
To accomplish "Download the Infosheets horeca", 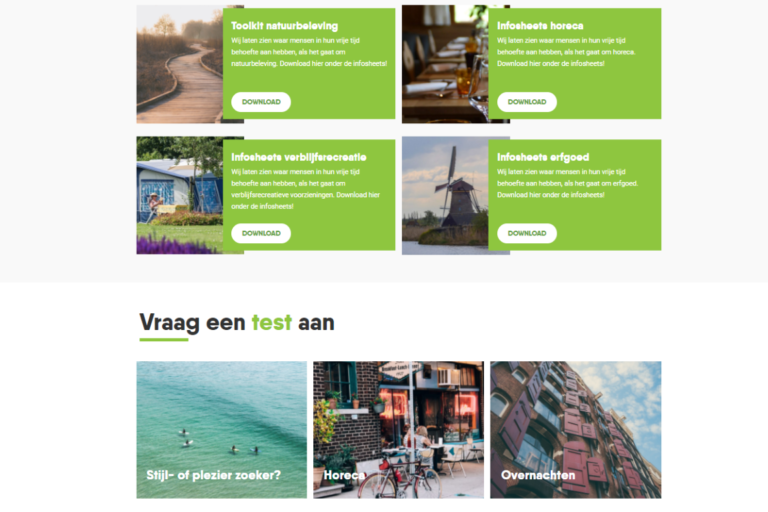I will (x=527, y=102).
